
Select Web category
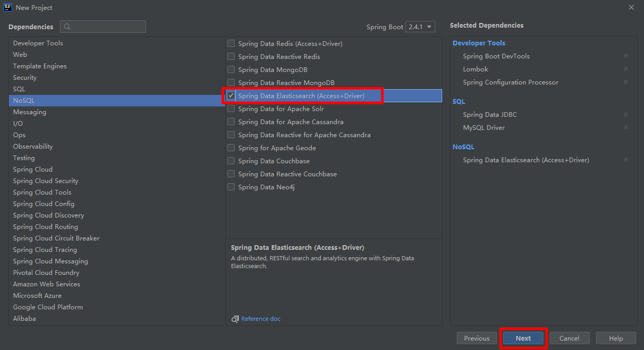[x=117, y=54]
